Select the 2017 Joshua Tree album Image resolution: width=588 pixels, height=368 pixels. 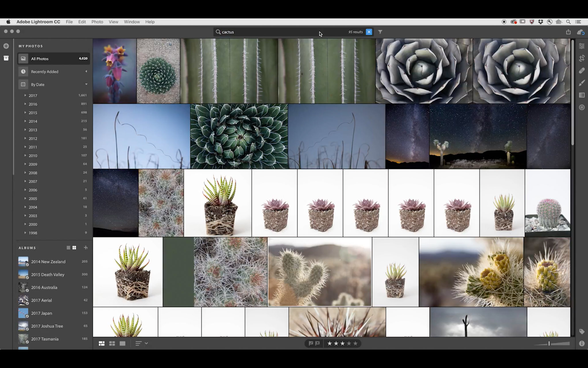coord(47,326)
